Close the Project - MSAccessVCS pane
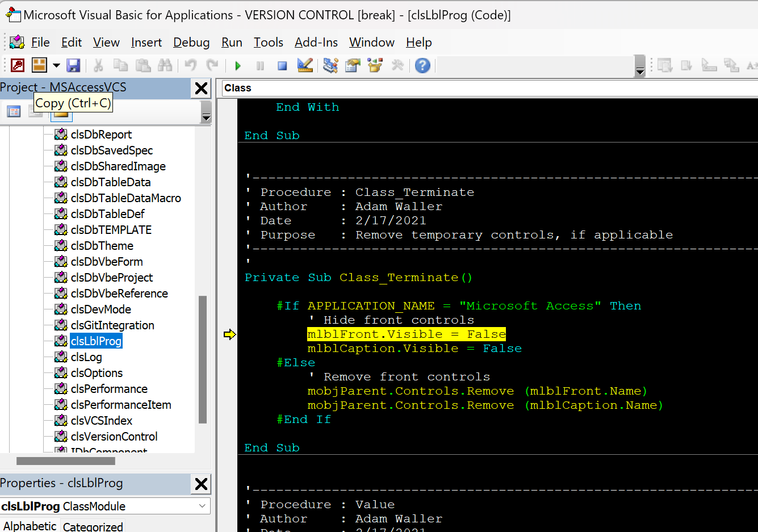The height and width of the screenshot is (532, 758). [x=201, y=88]
